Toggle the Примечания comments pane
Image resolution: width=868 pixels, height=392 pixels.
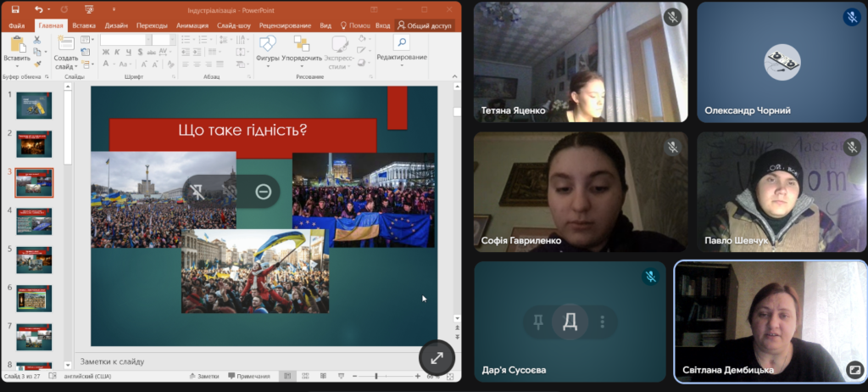pyautogui.click(x=248, y=376)
